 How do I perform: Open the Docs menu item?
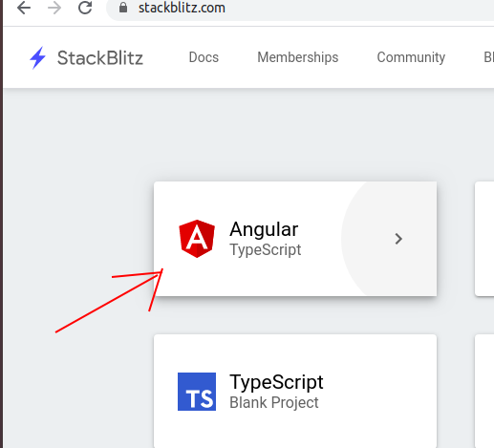(x=204, y=57)
